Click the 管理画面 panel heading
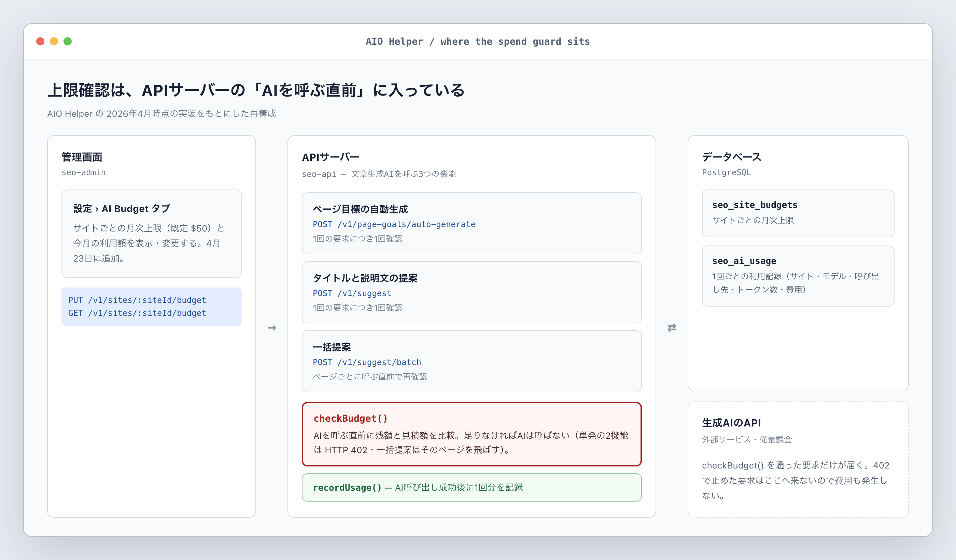 click(82, 157)
